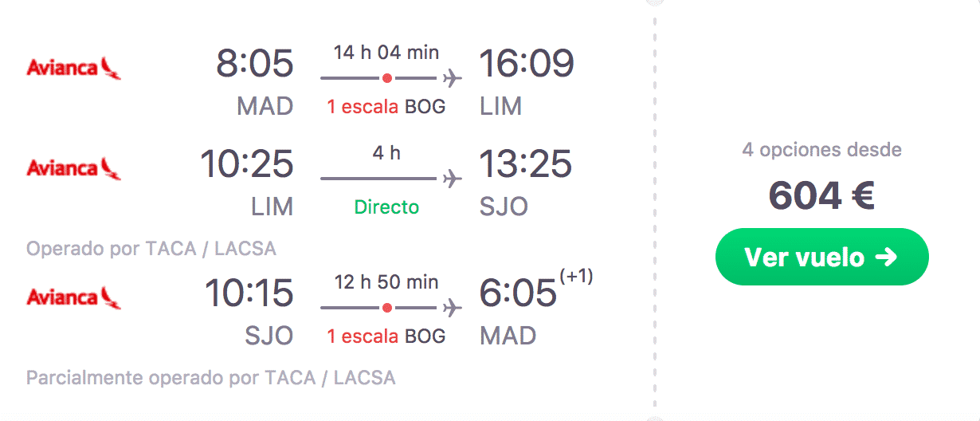Click the green Directo label
Screen dimensions: 980x421
click(x=386, y=207)
